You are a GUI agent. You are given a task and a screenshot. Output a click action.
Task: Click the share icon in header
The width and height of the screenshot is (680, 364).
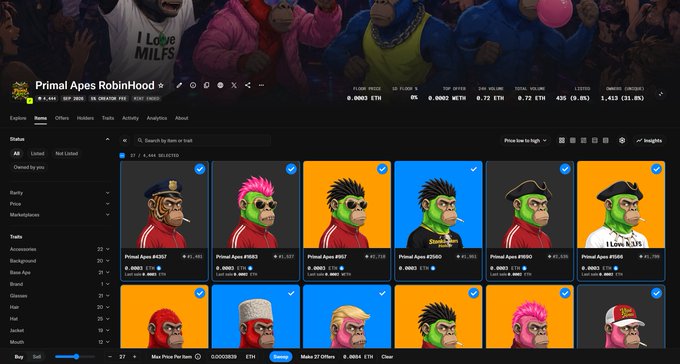point(248,85)
